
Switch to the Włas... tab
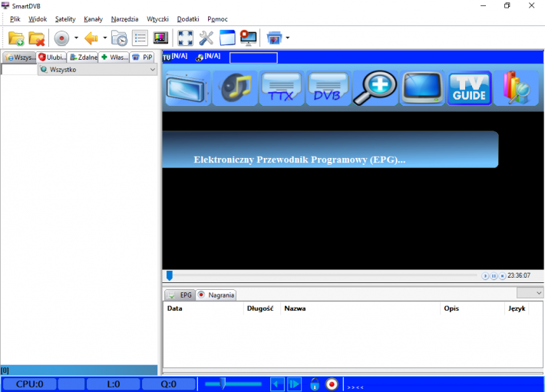pyautogui.click(x=114, y=58)
